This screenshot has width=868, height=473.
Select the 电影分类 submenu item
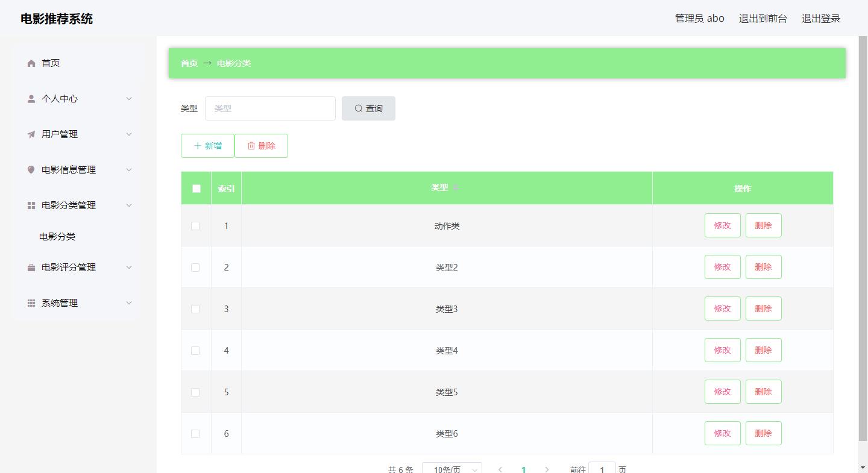(57, 237)
